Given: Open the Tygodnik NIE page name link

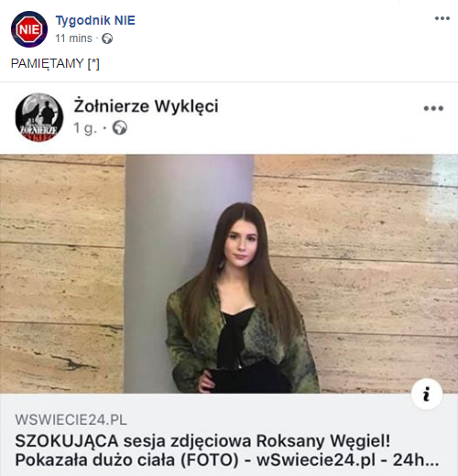Looking at the screenshot, I should [95, 20].
